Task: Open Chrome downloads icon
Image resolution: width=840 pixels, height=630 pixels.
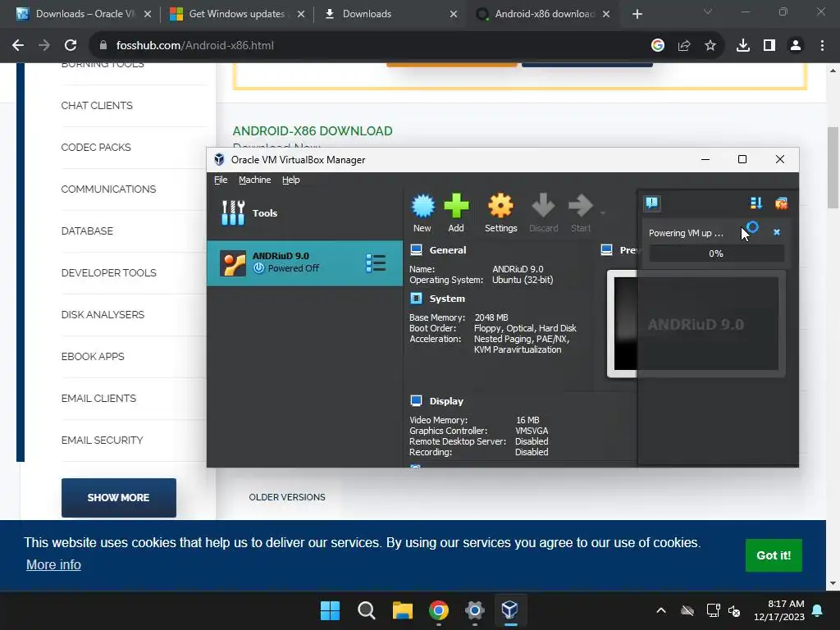Action: click(743, 46)
